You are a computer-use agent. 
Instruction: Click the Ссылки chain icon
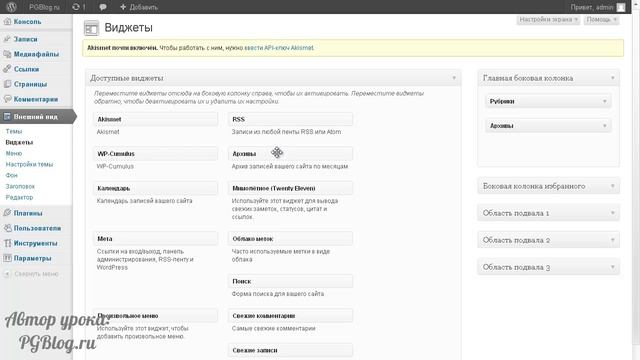7,69
